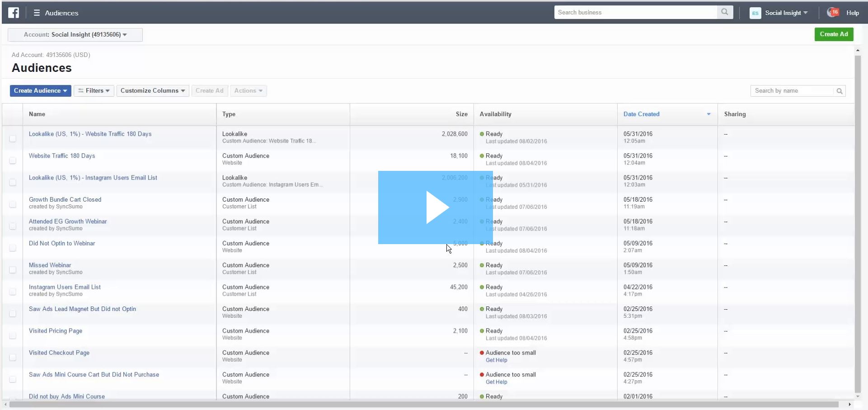This screenshot has width=868, height=410.
Task: Play the video overlay button
Action: click(x=436, y=207)
